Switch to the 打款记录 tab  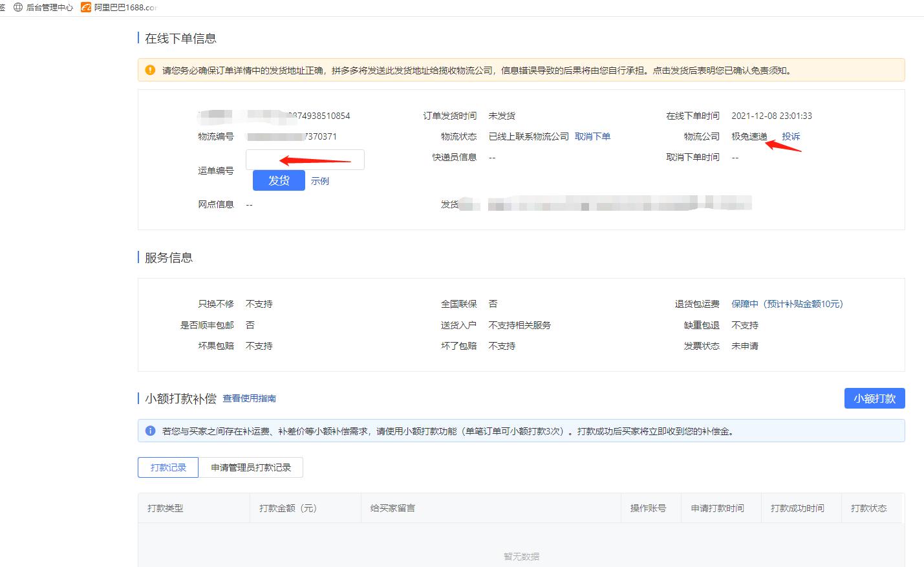[x=167, y=467]
